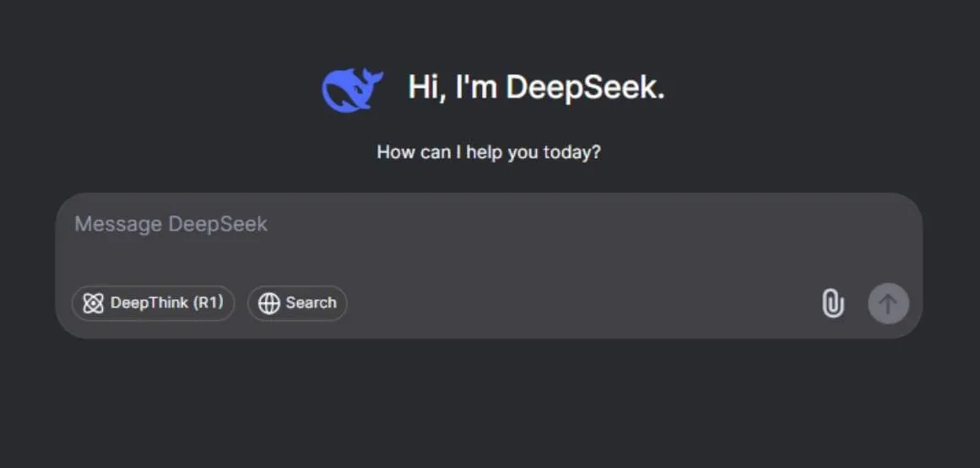Toggle DeepThink (R1) reasoning mode
The height and width of the screenshot is (468, 980).
(x=153, y=304)
